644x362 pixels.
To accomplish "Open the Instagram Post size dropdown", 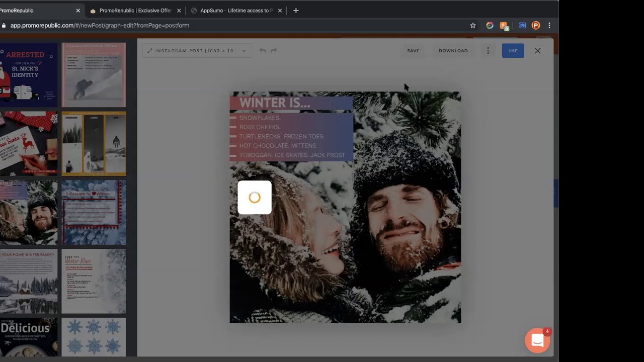I will 197,50.
